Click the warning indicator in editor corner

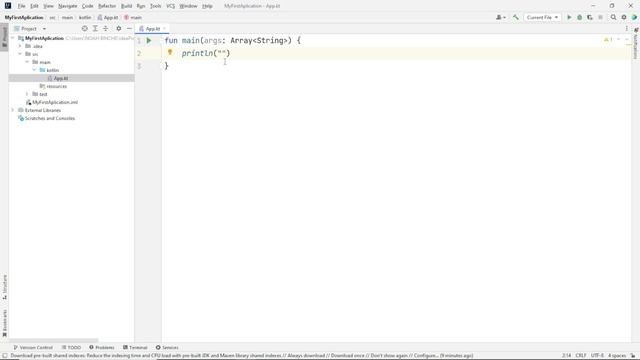click(608, 40)
